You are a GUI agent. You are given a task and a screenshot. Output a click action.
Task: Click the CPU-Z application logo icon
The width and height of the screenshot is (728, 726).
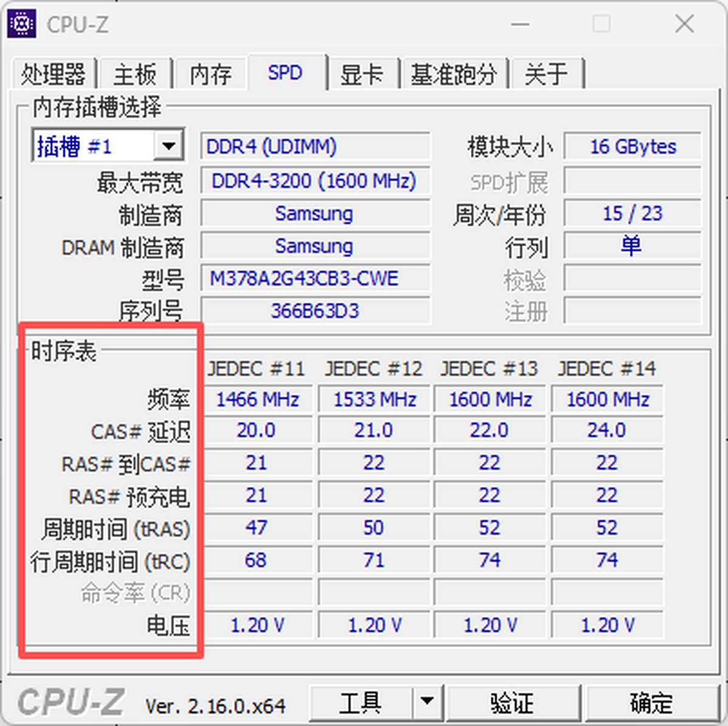21,23
